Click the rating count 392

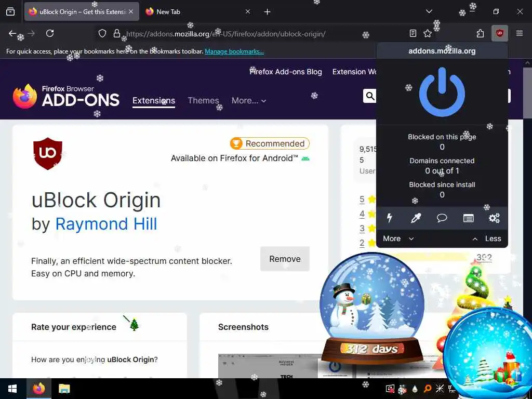click(x=484, y=258)
